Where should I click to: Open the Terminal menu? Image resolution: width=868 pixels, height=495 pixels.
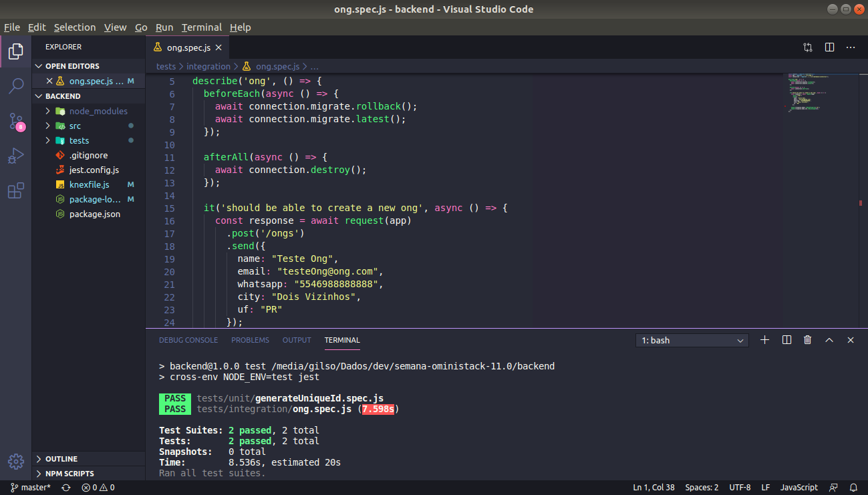(x=202, y=27)
